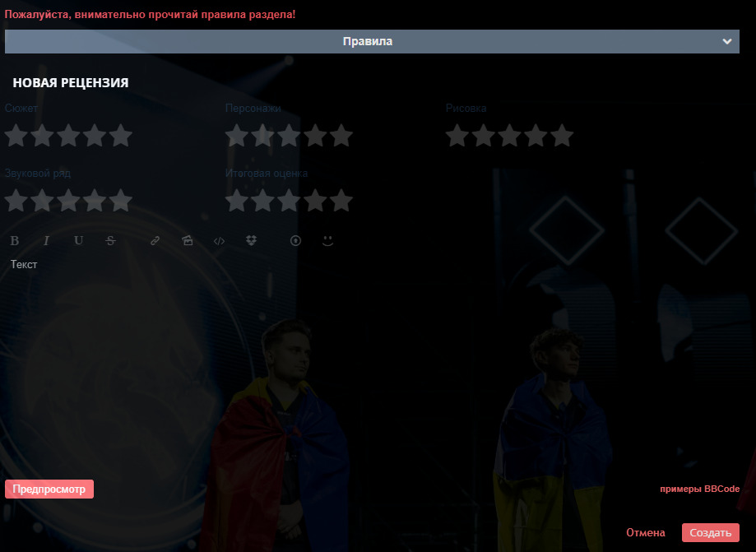756x552 pixels.
Task: Rate Сюжет with five stars
Action: point(121,135)
